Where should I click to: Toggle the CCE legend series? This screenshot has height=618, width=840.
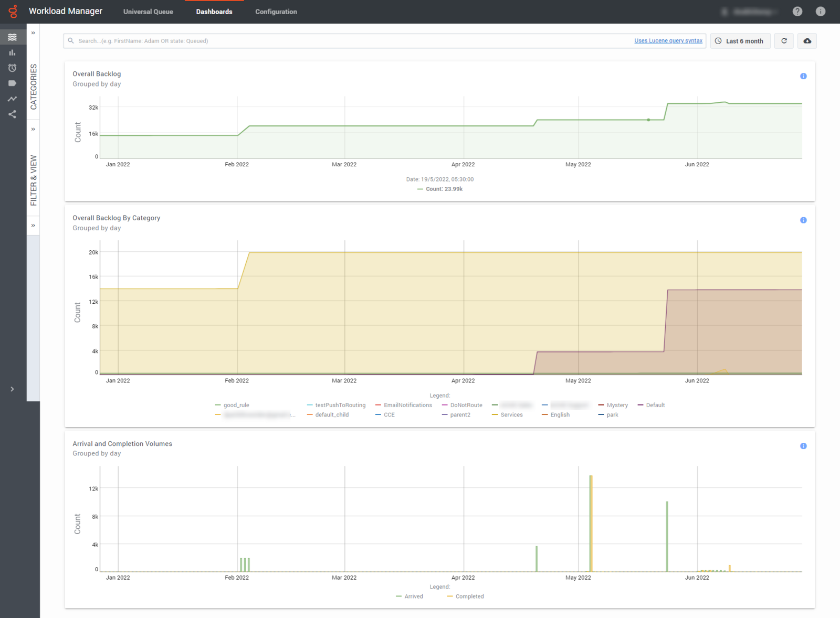[x=385, y=414]
